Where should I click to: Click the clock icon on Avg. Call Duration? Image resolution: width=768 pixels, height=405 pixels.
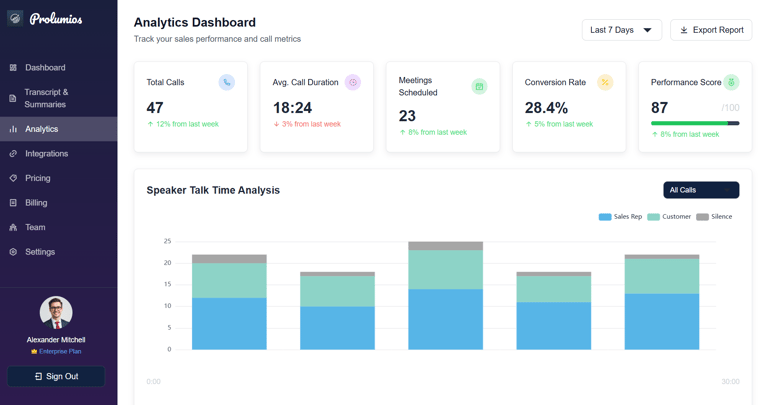[x=353, y=82]
